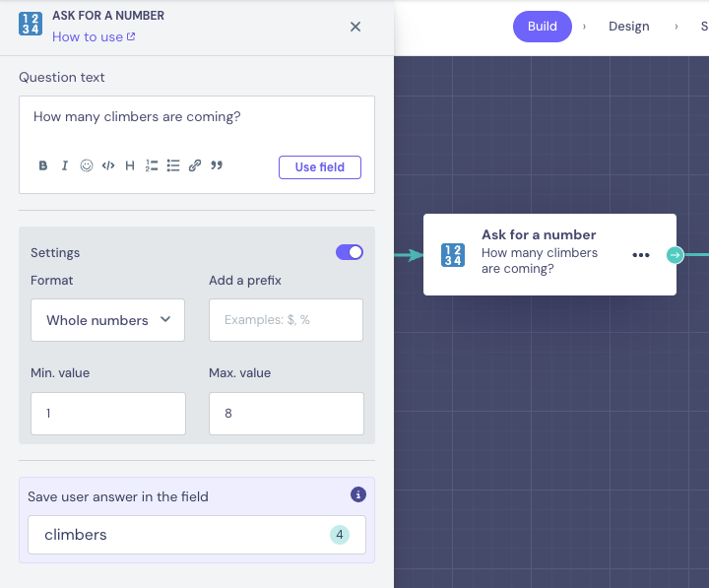
Task: Open the How to use link
Action: [x=94, y=37]
